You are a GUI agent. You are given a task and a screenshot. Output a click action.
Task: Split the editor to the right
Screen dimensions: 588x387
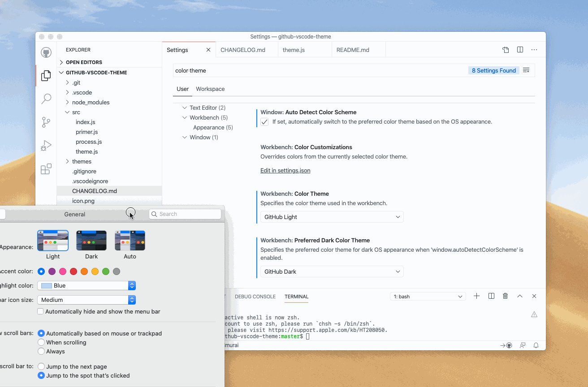[x=520, y=50]
